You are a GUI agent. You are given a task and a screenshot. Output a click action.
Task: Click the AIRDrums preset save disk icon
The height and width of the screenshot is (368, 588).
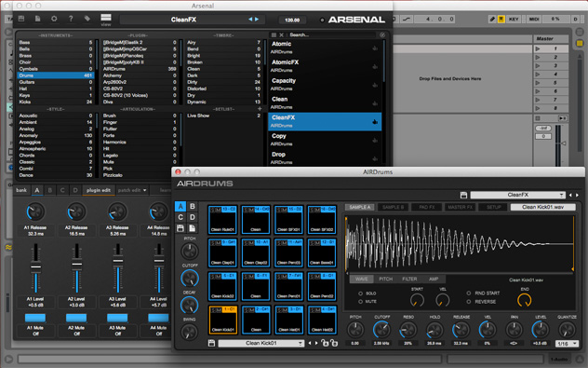click(x=463, y=195)
